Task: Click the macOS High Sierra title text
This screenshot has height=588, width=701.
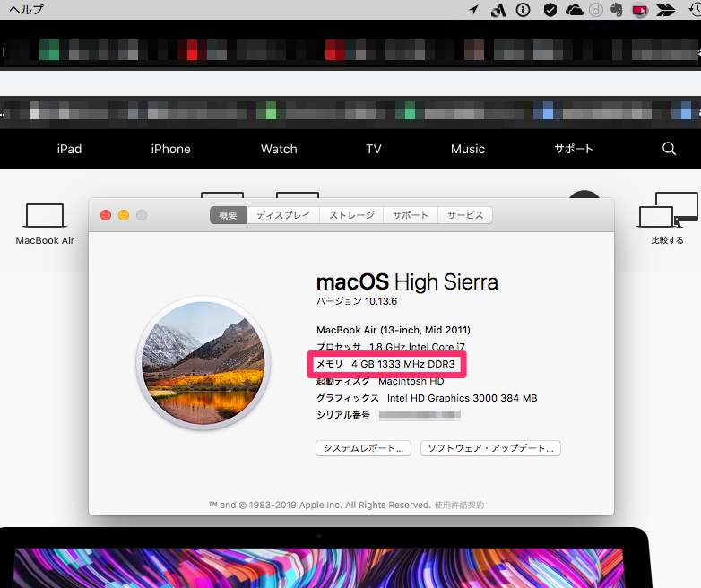Action: [x=407, y=282]
